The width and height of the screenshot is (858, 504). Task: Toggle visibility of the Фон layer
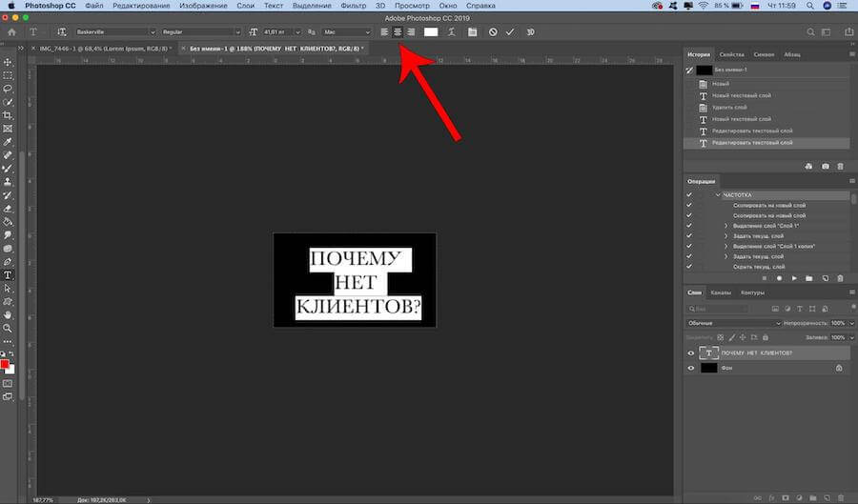[692, 367]
